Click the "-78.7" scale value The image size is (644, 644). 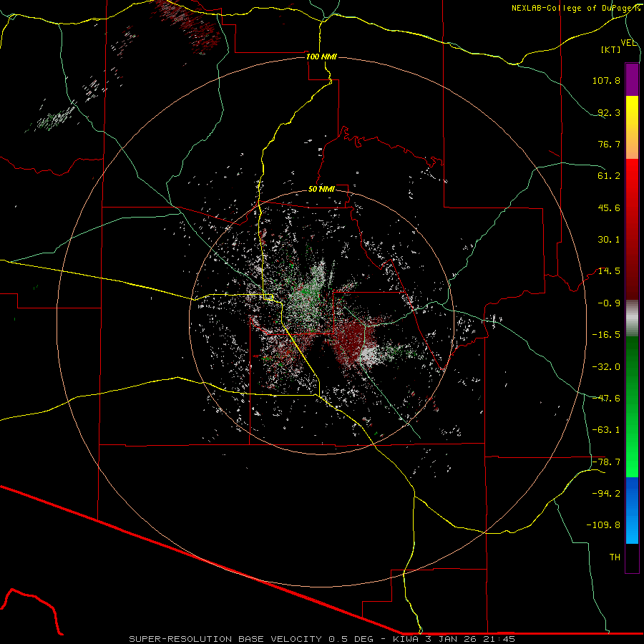click(x=606, y=462)
